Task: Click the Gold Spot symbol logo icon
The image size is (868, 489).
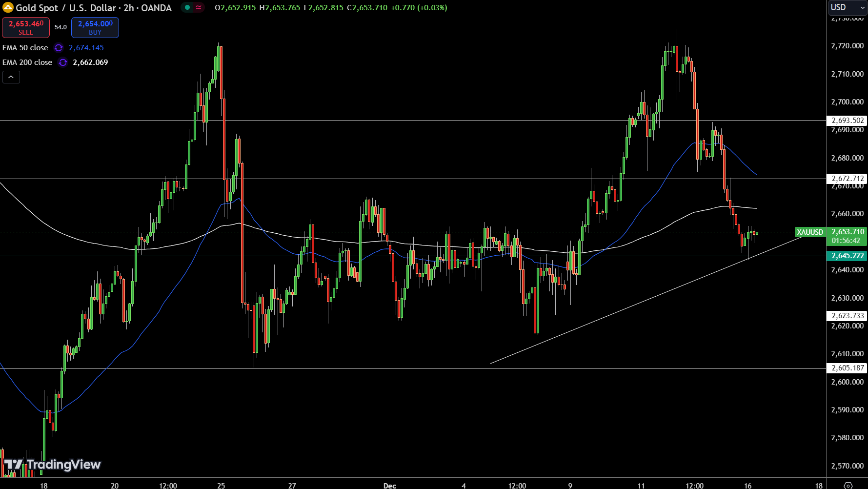Action: click(8, 8)
